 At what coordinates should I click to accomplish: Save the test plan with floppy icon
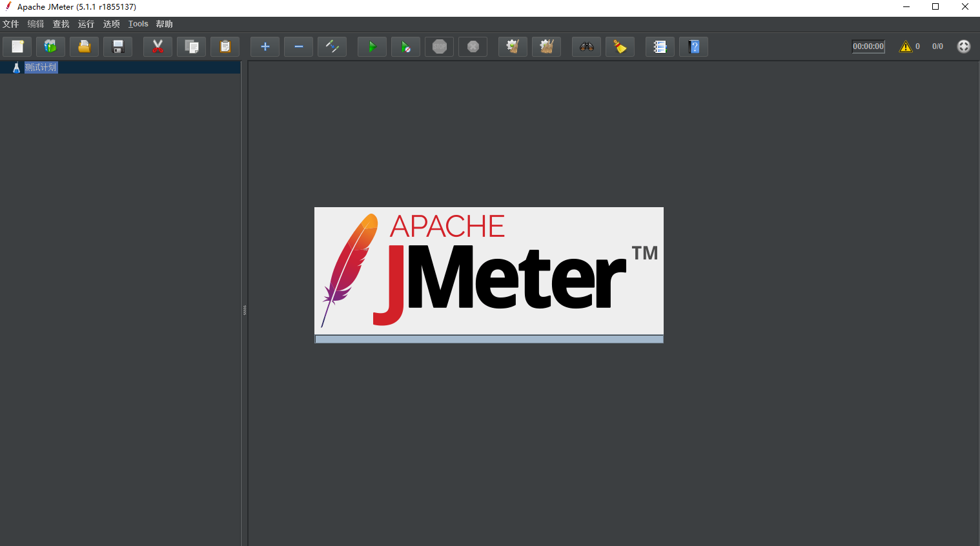pos(117,46)
